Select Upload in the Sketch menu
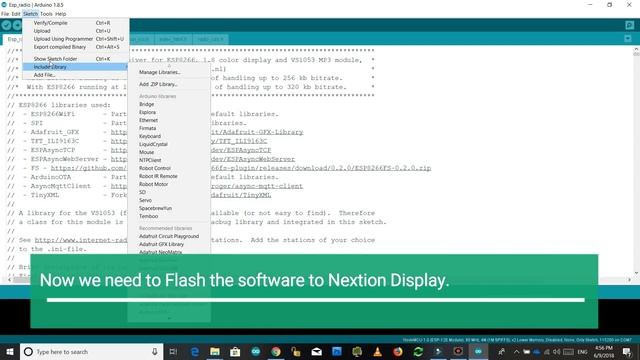The width and height of the screenshot is (640, 360). (x=76, y=31)
